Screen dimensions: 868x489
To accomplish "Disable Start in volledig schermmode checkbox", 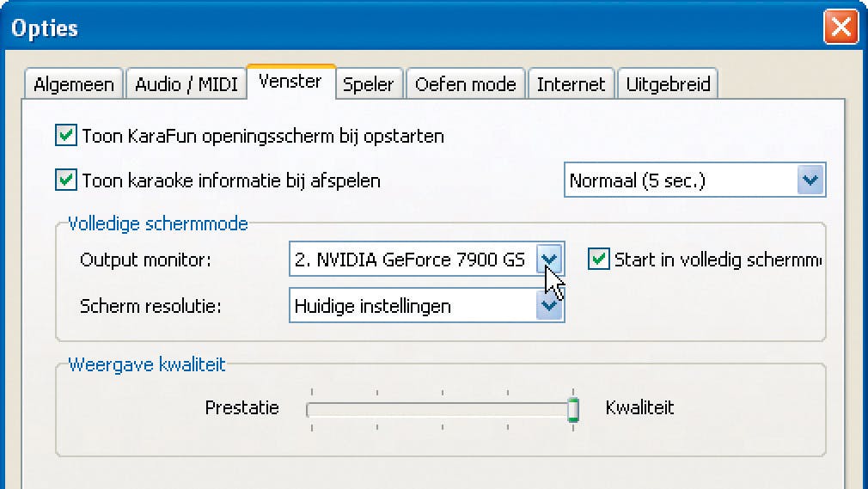I will 598,259.
